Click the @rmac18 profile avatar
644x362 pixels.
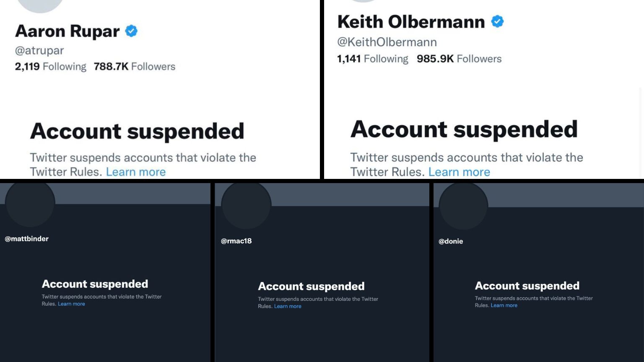pos(246,205)
